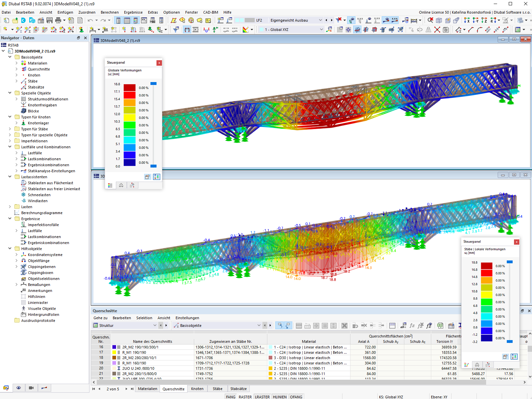Viewport: 532px width, 399px height.
Task: Expand the Lasten tree folder
Action: pyautogui.click(x=10, y=207)
